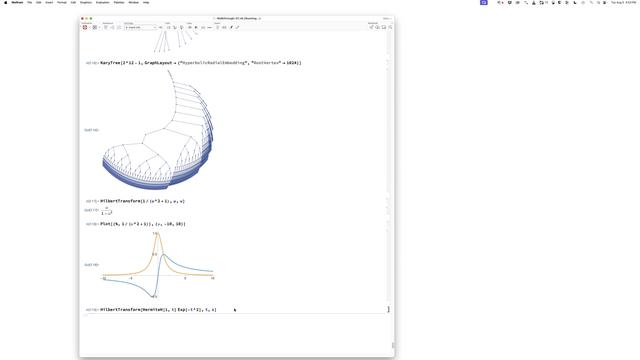Screen dimensions: 640x360
Task: Click the HilbertTransform HermiteH input cell
Action: 158,310
